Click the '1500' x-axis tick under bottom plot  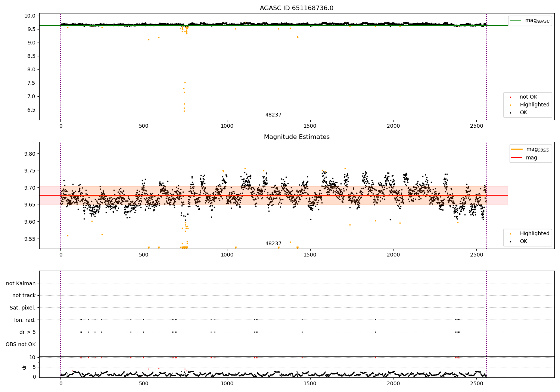click(x=310, y=383)
